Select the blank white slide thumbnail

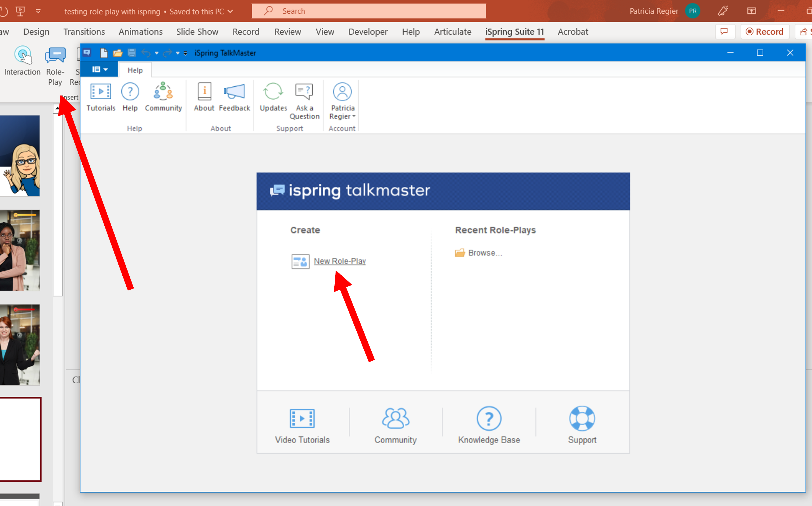(x=20, y=439)
